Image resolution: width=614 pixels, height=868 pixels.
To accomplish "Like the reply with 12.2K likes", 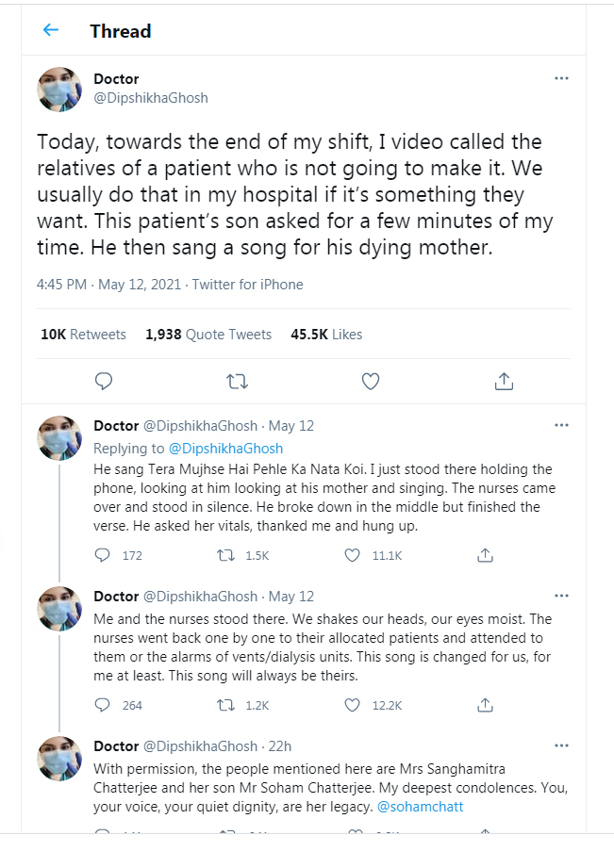I will pos(352,705).
